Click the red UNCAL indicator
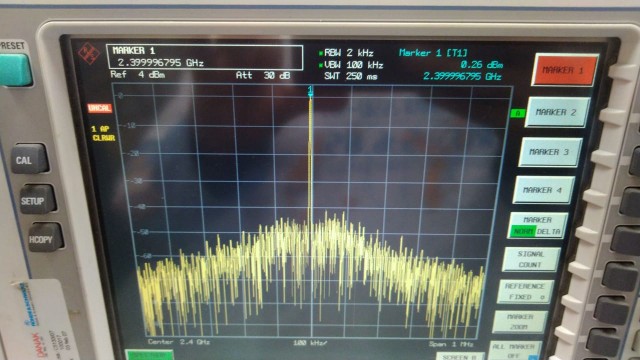 (99, 108)
